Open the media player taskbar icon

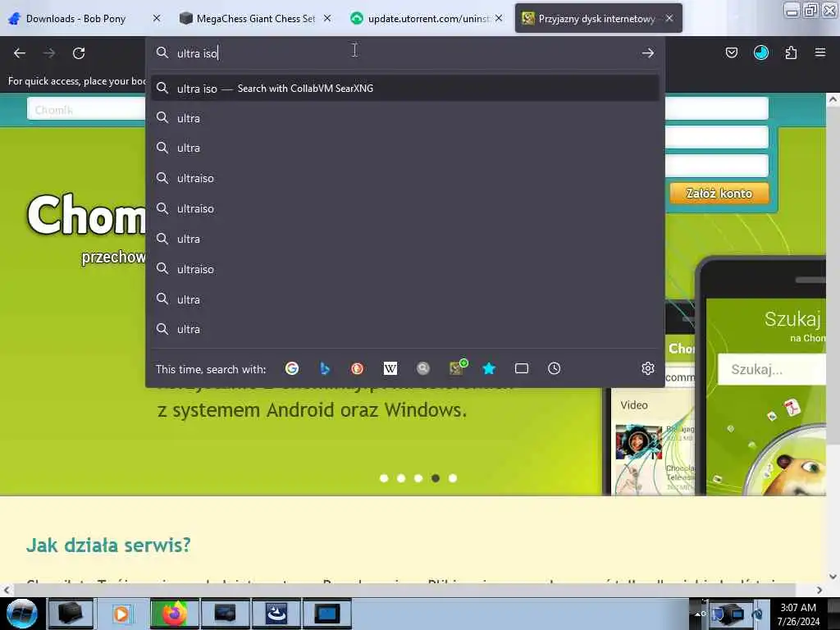121,614
